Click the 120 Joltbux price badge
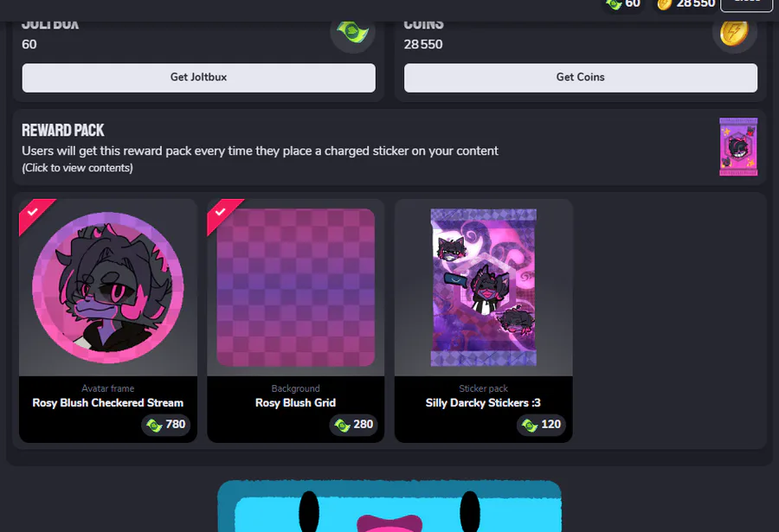 tap(541, 425)
